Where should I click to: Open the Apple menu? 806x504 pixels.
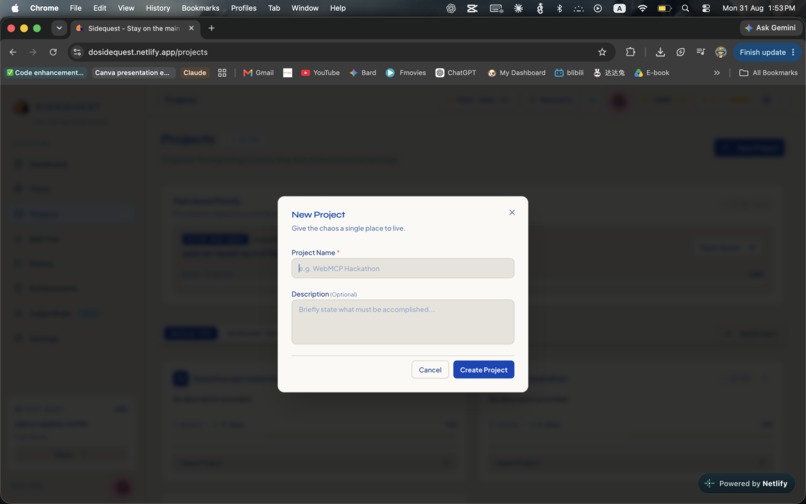coord(15,8)
